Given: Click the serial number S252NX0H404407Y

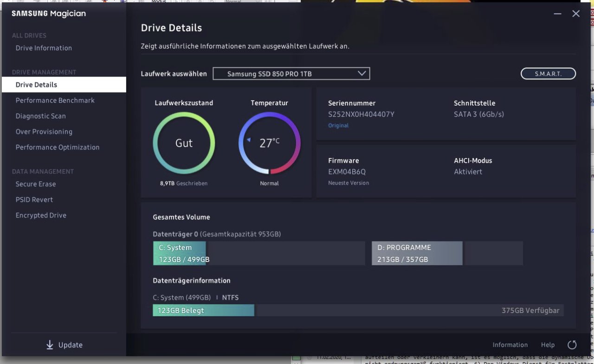Looking at the screenshot, I should click(x=361, y=115).
